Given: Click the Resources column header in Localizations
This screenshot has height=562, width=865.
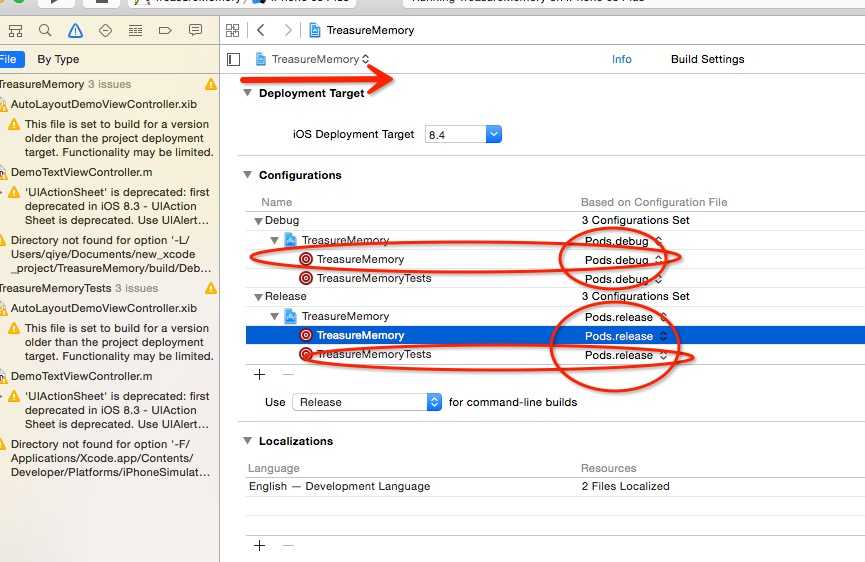Looking at the screenshot, I should (608, 468).
